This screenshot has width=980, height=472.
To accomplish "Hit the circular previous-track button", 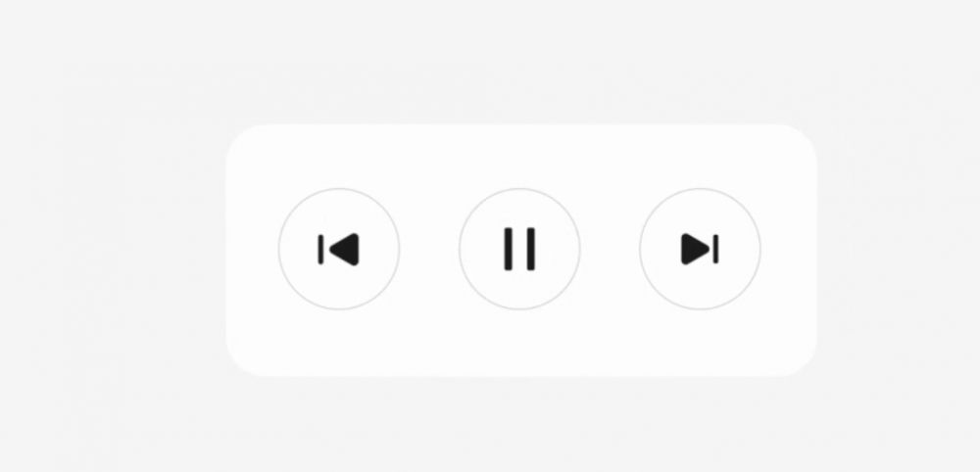I will [339, 249].
